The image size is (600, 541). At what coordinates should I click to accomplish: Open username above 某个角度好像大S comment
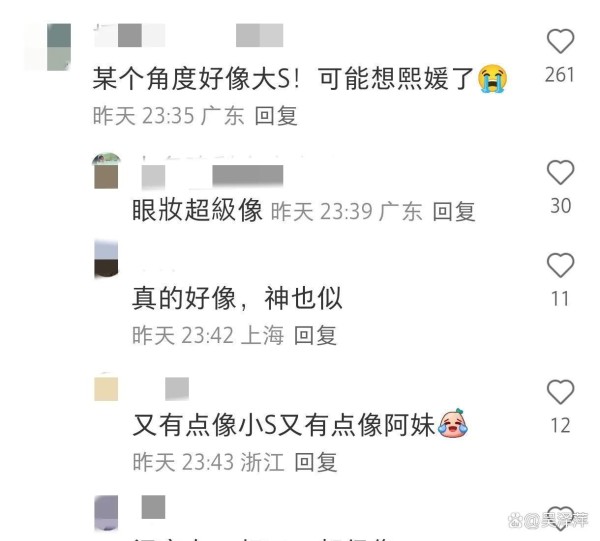[x=189, y=35]
